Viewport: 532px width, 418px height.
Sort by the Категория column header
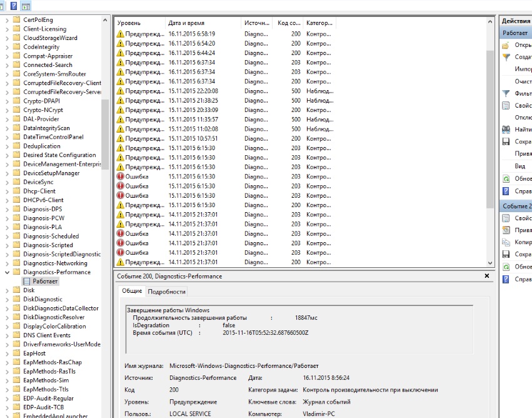(x=319, y=23)
